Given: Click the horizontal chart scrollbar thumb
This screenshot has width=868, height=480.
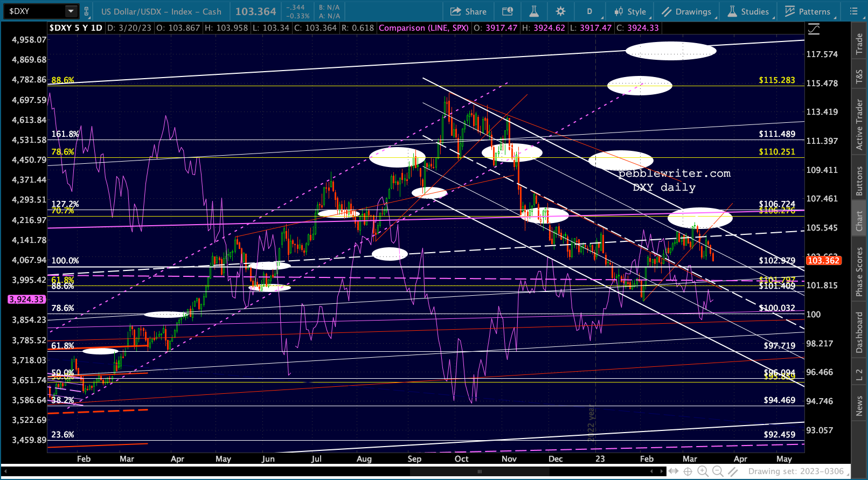Looking at the screenshot, I should pos(479,471).
